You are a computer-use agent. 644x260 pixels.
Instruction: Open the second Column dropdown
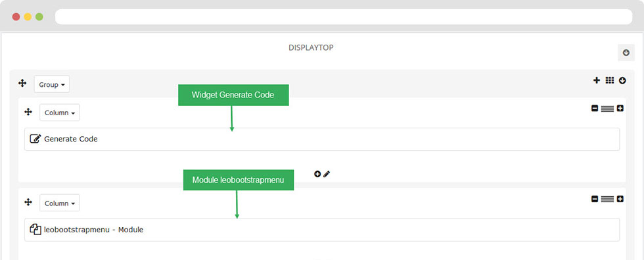tap(60, 203)
